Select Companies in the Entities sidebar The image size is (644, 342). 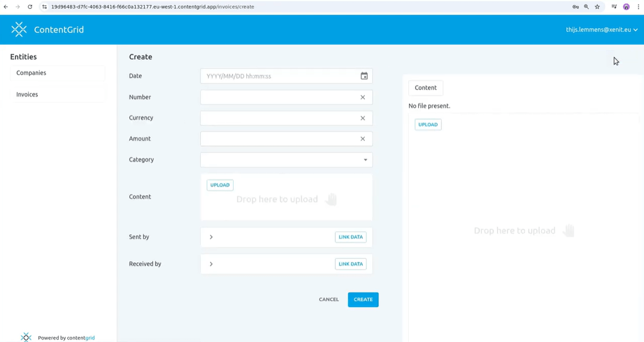pos(31,73)
